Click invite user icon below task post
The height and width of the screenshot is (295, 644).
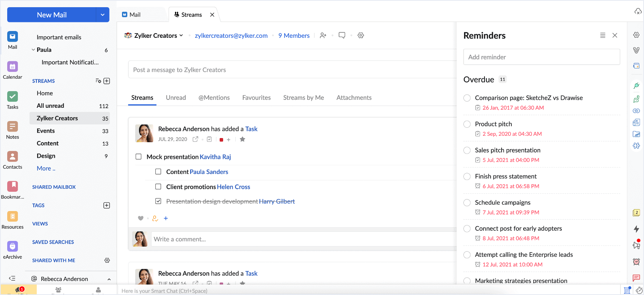tap(155, 218)
